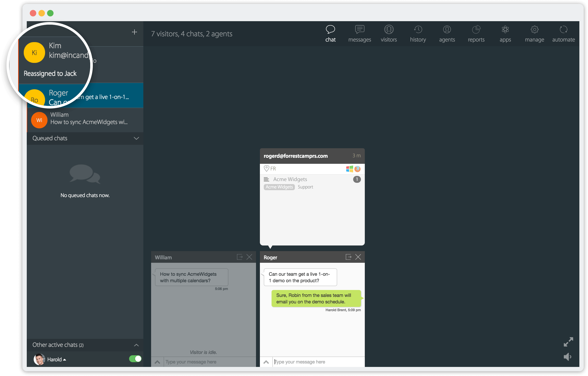588x376 pixels.
Task: Select William's chat in the list
Action: pyautogui.click(x=85, y=120)
